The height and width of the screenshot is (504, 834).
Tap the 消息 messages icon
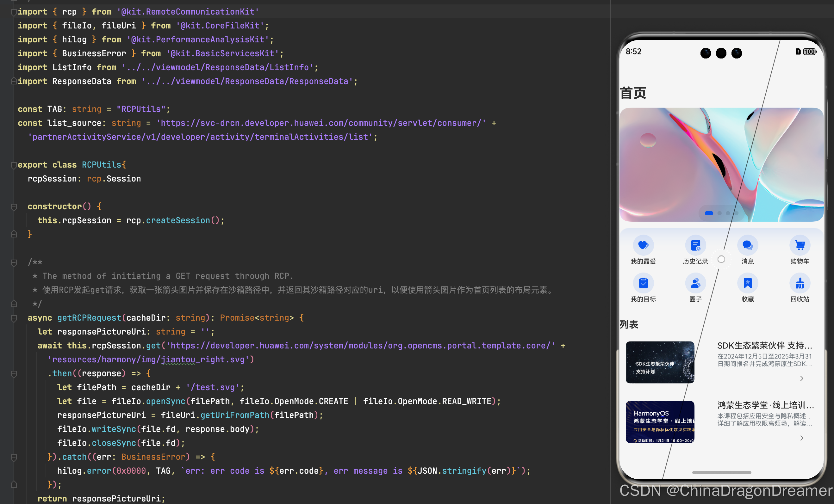click(x=747, y=245)
